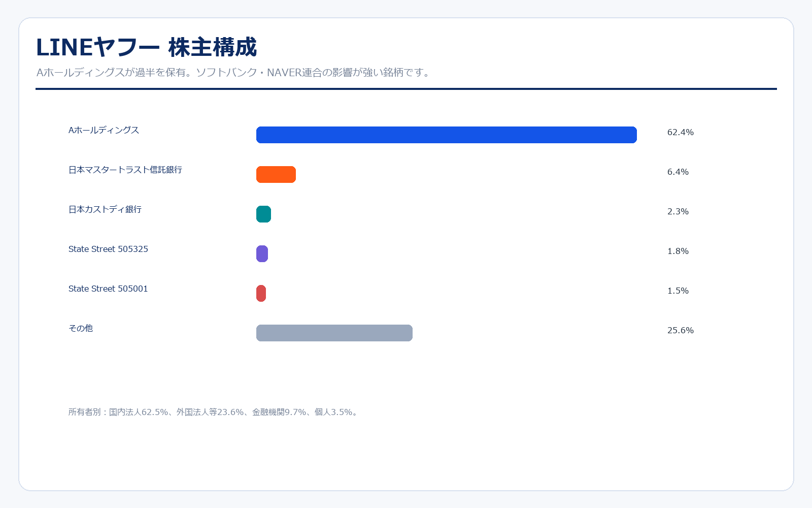Click the 所有者別 footnote text
Viewport: 812px width, 508px height.
click(214, 412)
